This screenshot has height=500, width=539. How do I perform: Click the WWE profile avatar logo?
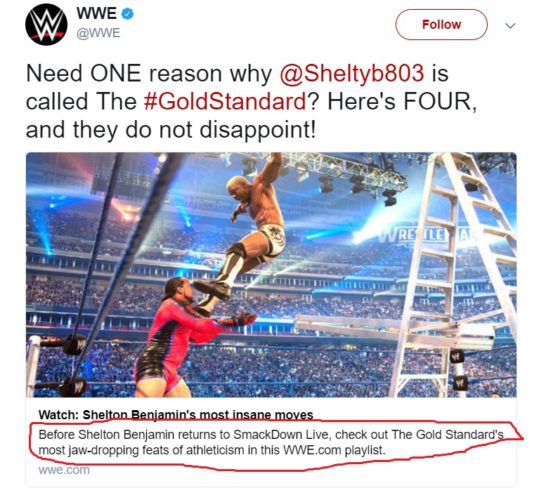click(46, 25)
